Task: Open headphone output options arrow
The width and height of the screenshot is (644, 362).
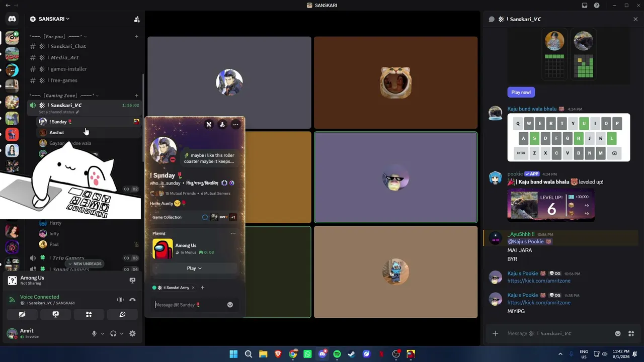Action: pos(122,333)
